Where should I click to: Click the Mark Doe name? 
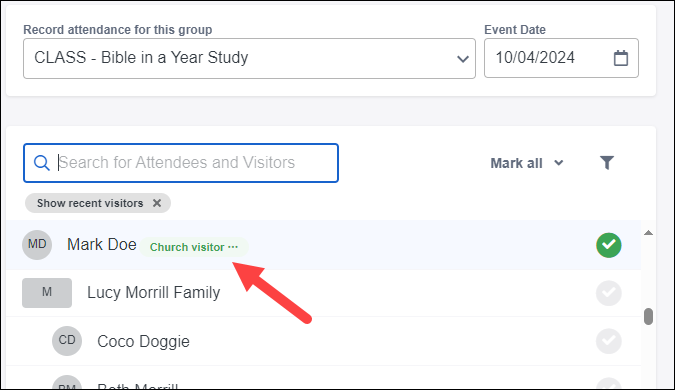pos(102,245)
